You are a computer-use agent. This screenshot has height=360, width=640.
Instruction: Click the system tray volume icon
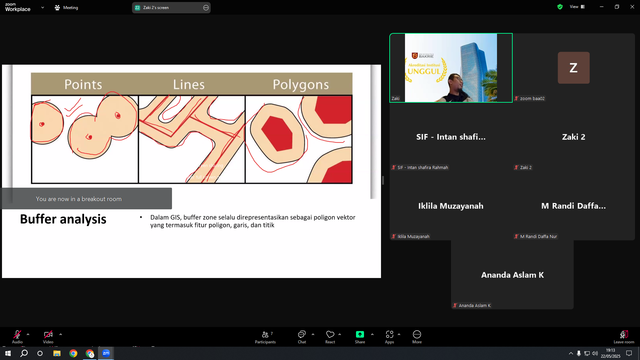coord(595,353)
